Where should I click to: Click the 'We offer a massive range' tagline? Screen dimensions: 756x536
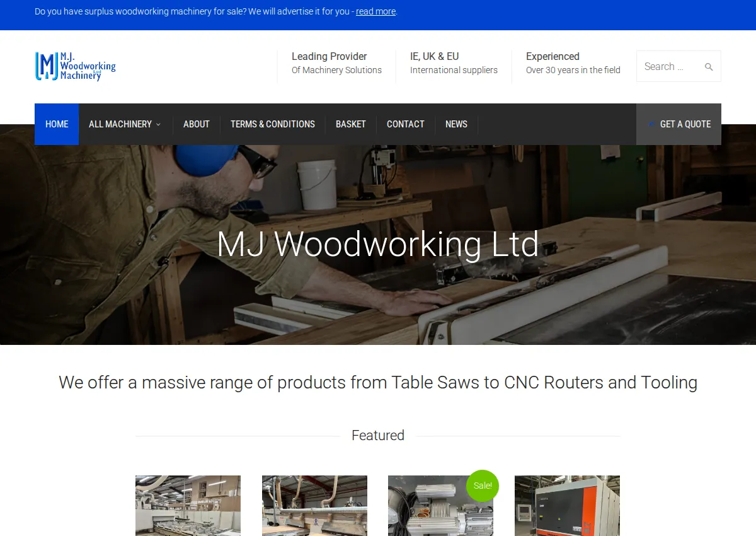click(x=378, y=382)
